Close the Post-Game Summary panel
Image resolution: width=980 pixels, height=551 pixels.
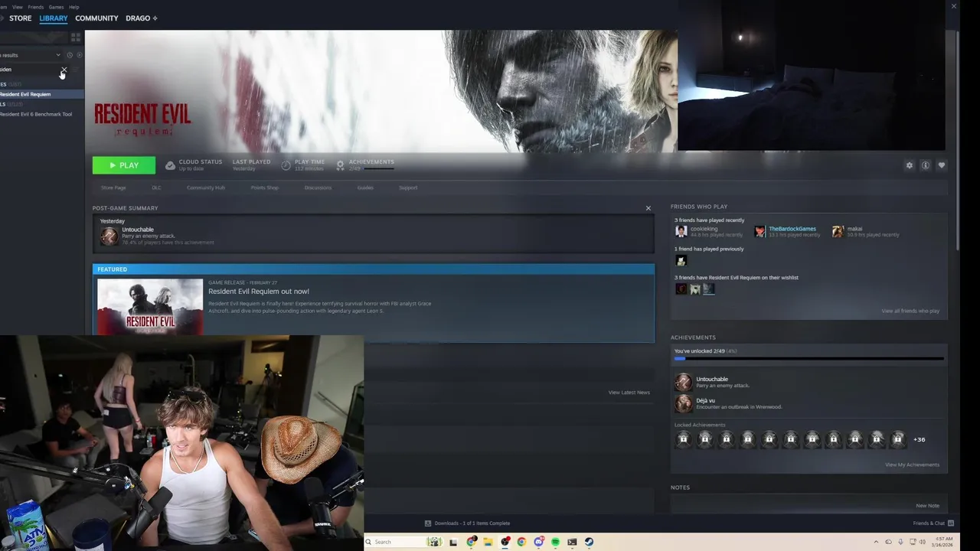pos(648,208)
